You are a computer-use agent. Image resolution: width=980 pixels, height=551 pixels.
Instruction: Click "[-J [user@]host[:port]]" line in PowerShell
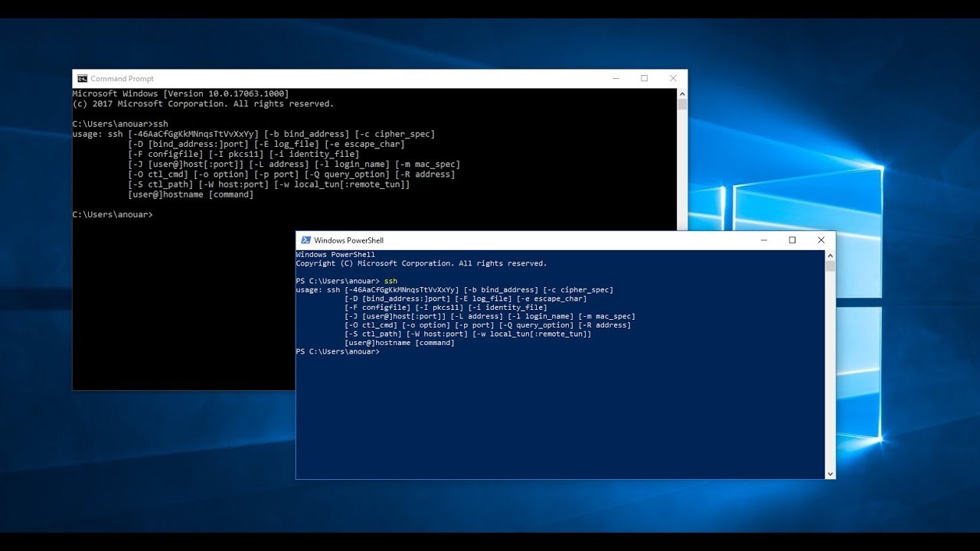(x=490, y=316)
